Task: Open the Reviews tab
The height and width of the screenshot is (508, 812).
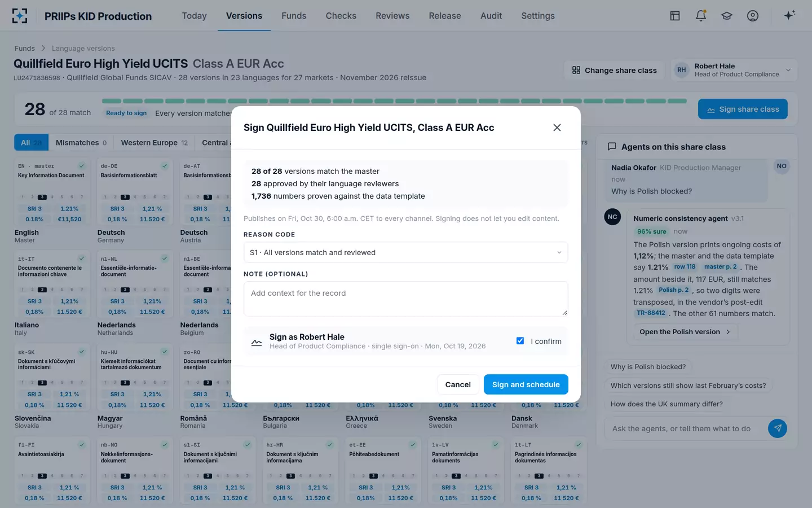Action: [x=392, y=16]
